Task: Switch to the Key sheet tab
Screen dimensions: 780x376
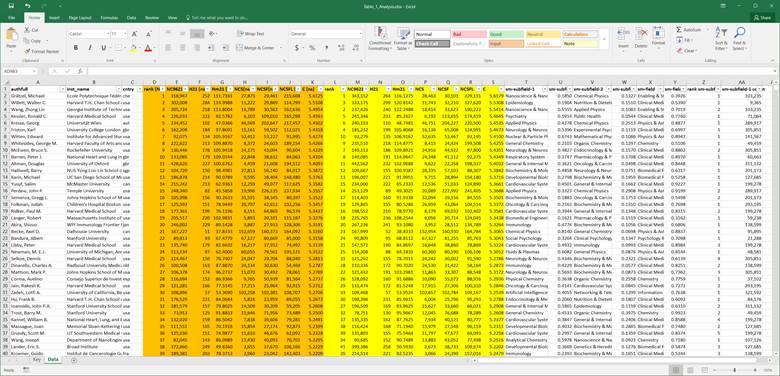Action: pyautogui.click(x=37, y=359)
